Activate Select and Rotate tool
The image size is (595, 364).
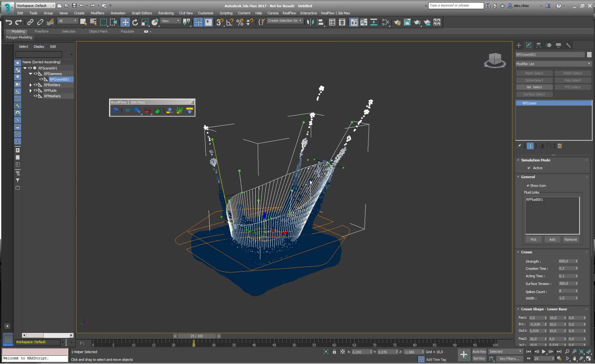(135, 22)
